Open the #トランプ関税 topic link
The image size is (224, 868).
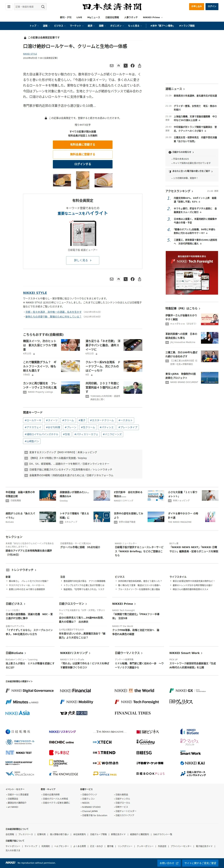(x=187, y=26)
